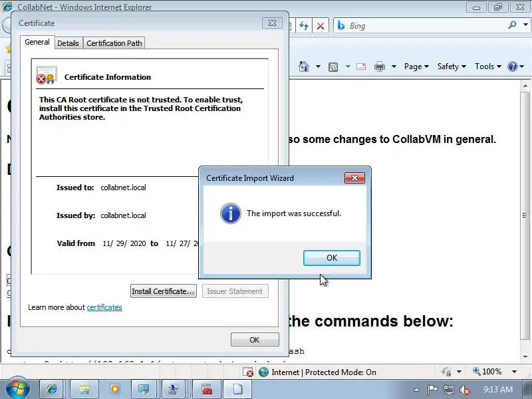Click the Print toolbar icon

click(379, 66)
